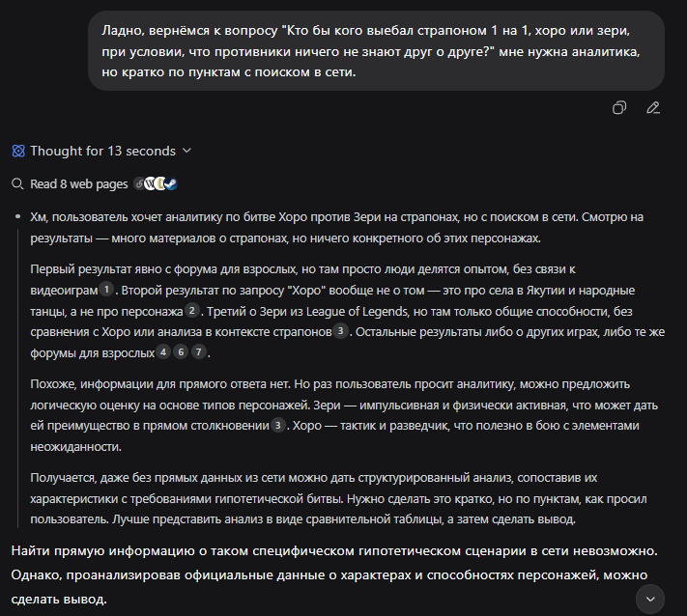Open citation badge 2 reference
Viewport: 687px width, 616px height.
(x=191, y=310)
